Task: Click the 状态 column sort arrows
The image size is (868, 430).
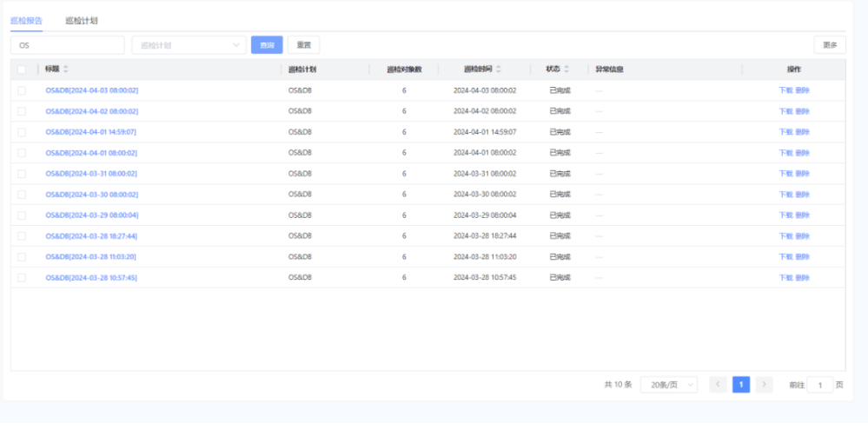Action: (x=567, y=69)
